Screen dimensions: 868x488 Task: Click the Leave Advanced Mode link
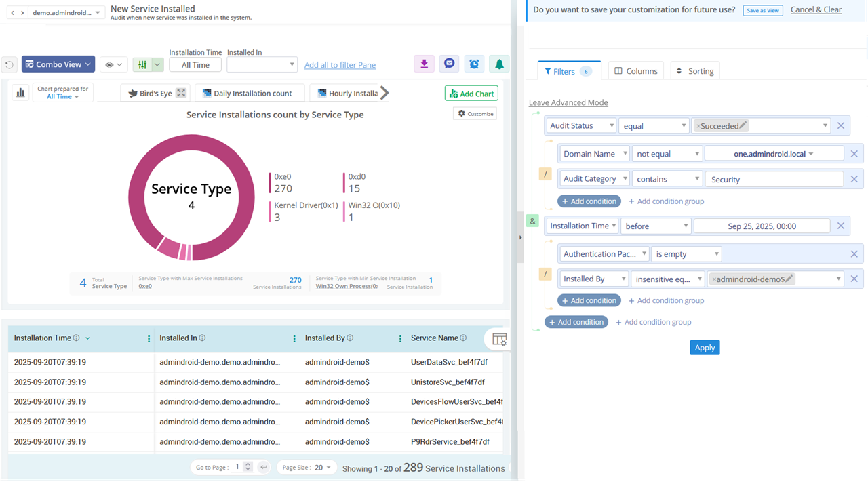568,102
